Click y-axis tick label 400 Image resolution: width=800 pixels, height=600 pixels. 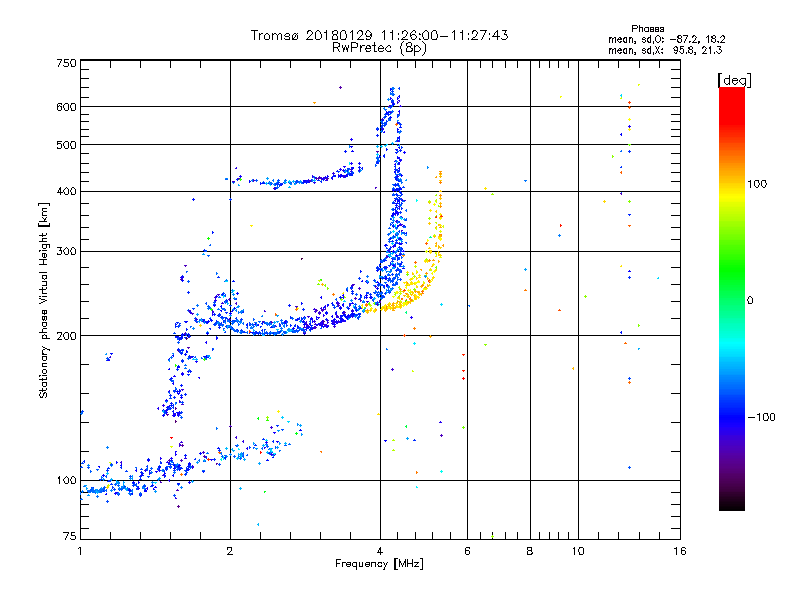[x=66, y=191]
